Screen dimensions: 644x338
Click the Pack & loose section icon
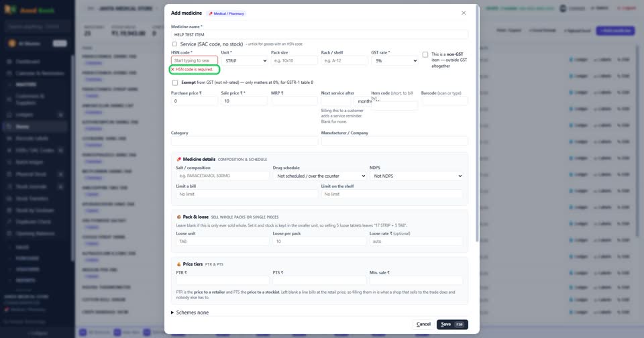[178, 217]
